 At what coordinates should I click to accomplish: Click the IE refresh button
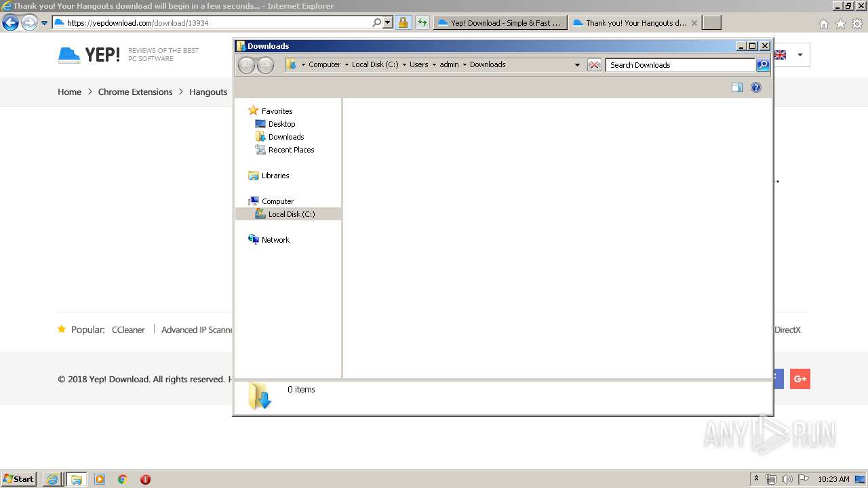422,22
